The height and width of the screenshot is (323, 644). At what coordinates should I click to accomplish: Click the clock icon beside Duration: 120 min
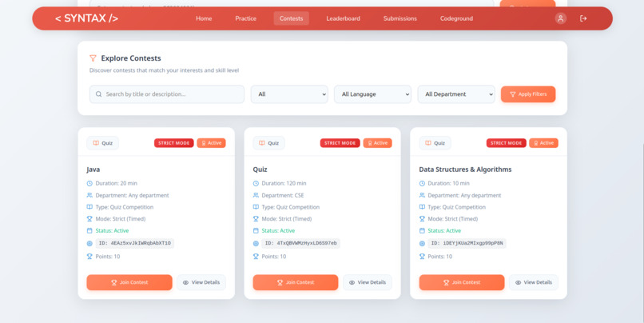[x=256, y=183]
